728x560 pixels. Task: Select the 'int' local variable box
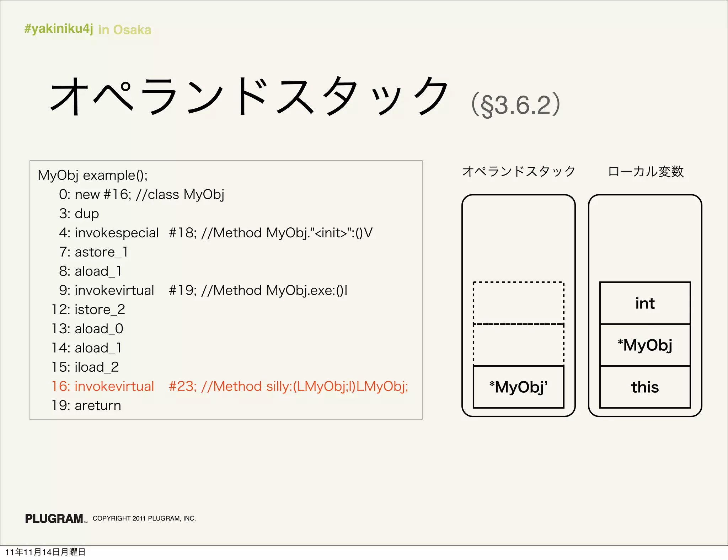pos(645,303)
